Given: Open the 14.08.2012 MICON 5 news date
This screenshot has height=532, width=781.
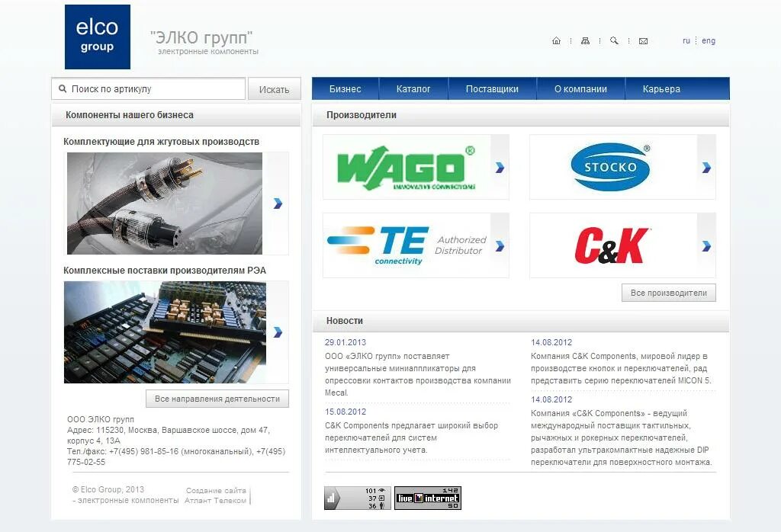Looking at the screenshot, I should [x=551, y=342].
